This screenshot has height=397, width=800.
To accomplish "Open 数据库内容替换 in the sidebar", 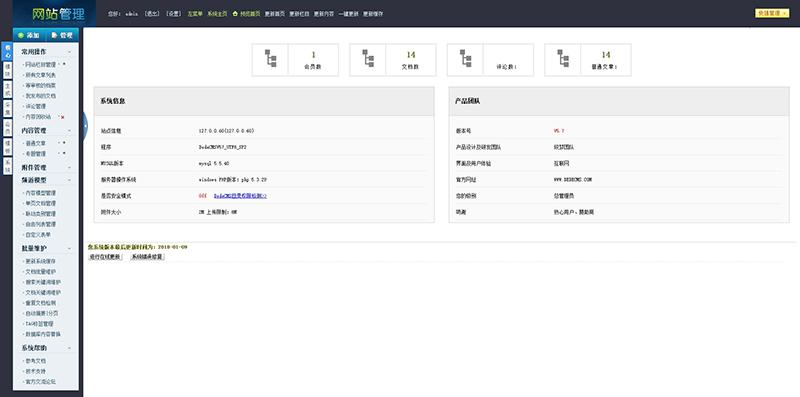I will pyautogui.click(x=43, y=334).
